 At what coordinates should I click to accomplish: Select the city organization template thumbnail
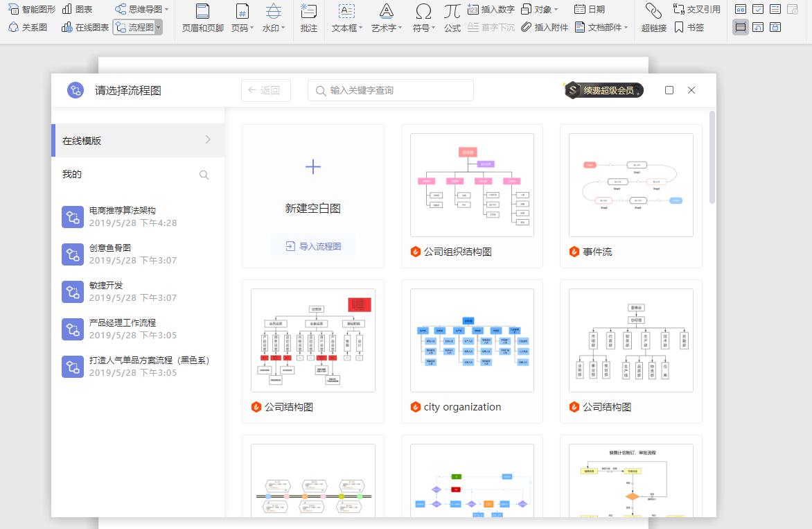pos(472,340)
